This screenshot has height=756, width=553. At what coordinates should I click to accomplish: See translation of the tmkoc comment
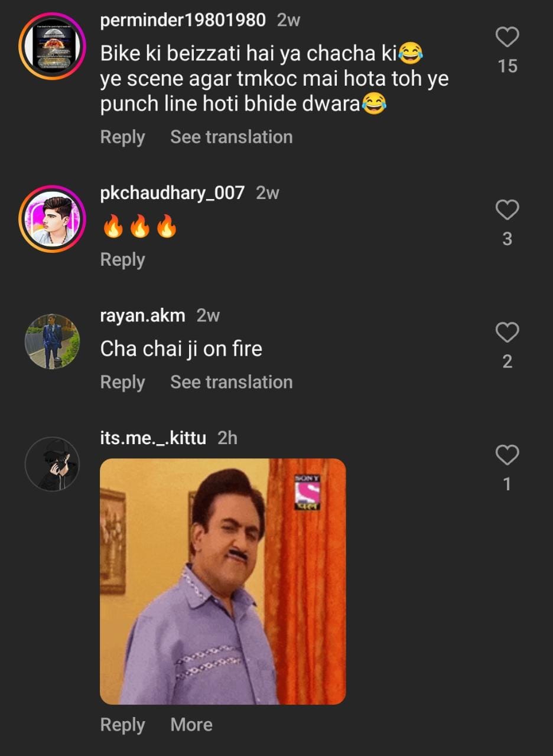(231, 137)
